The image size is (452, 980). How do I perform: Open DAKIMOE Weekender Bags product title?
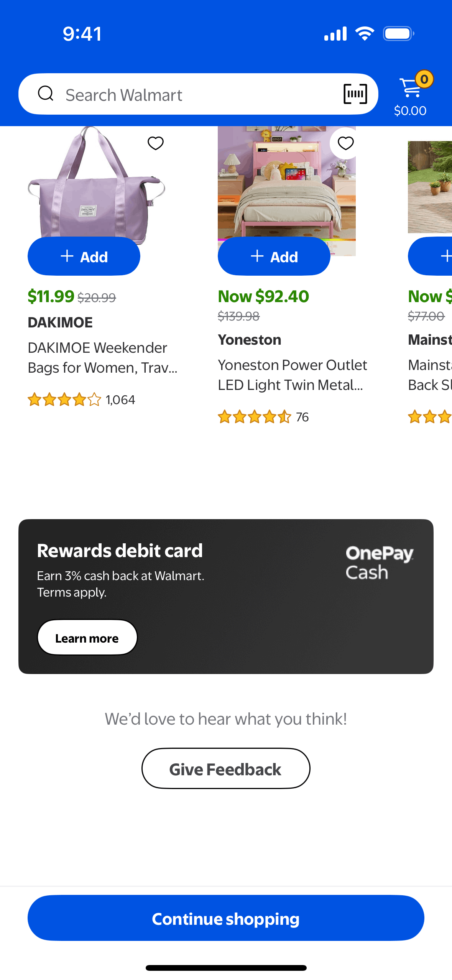click(102, 358)
